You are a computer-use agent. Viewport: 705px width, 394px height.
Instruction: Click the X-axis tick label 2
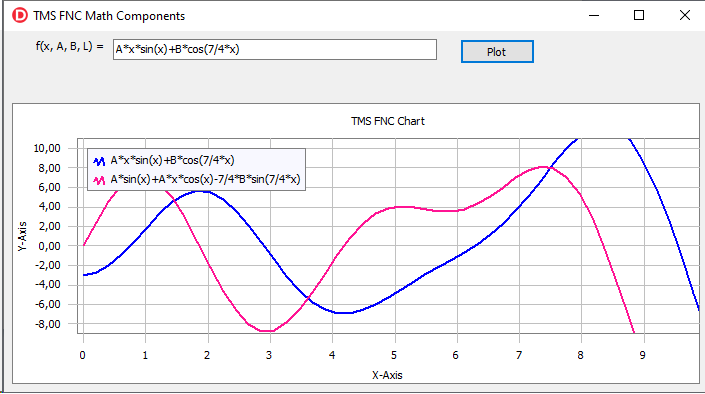pyautogui.click(x=207, y=355)
